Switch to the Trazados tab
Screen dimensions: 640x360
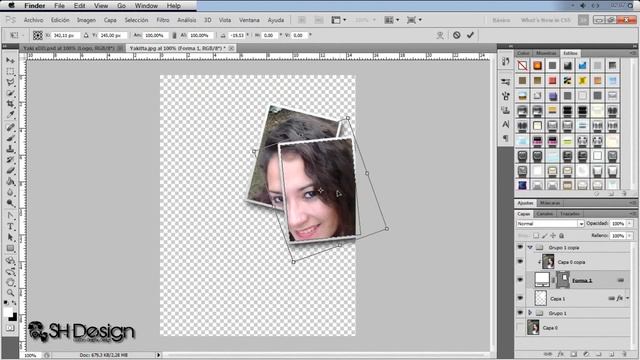pos(569,213)
